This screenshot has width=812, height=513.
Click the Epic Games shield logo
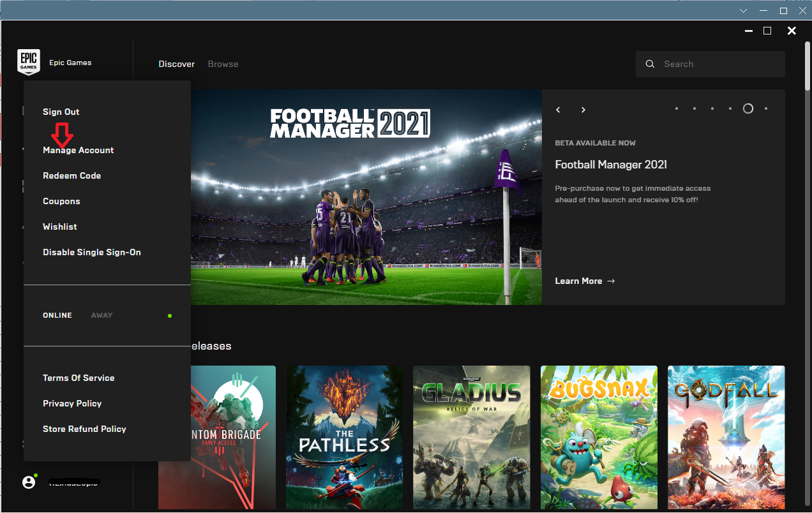click(29, 63)
